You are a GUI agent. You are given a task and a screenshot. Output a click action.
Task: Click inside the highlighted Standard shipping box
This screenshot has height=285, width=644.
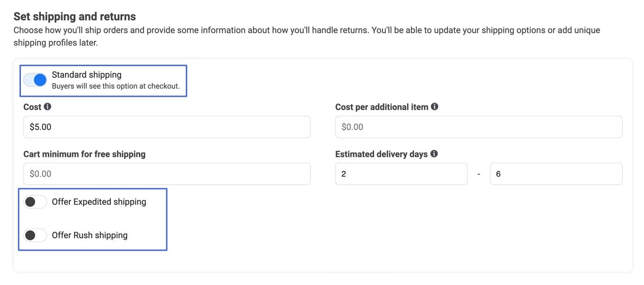point(103,80)
